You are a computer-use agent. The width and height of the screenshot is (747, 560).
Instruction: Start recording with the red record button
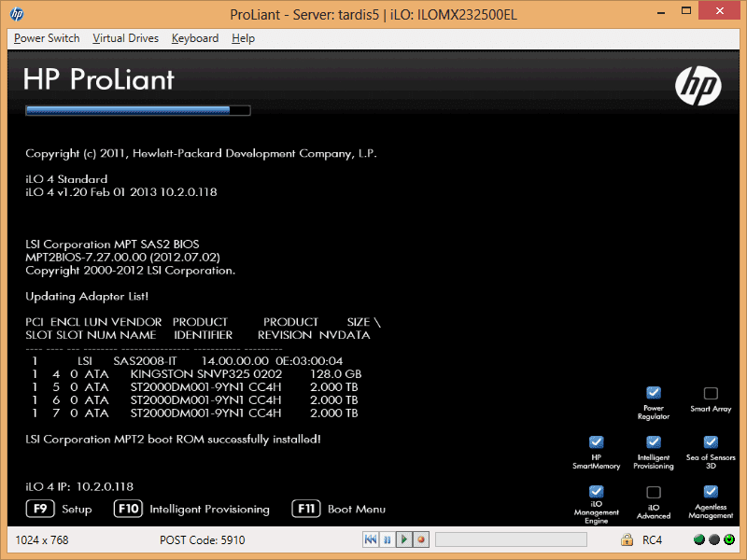click(421, 539)
